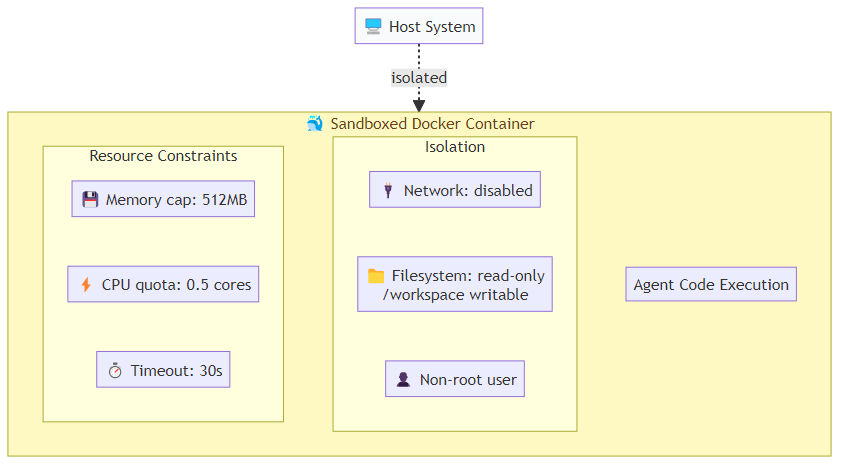Click the floppy disk icon beside Memory cap
The image size is (847, 468).
click(x=90, y=199)
